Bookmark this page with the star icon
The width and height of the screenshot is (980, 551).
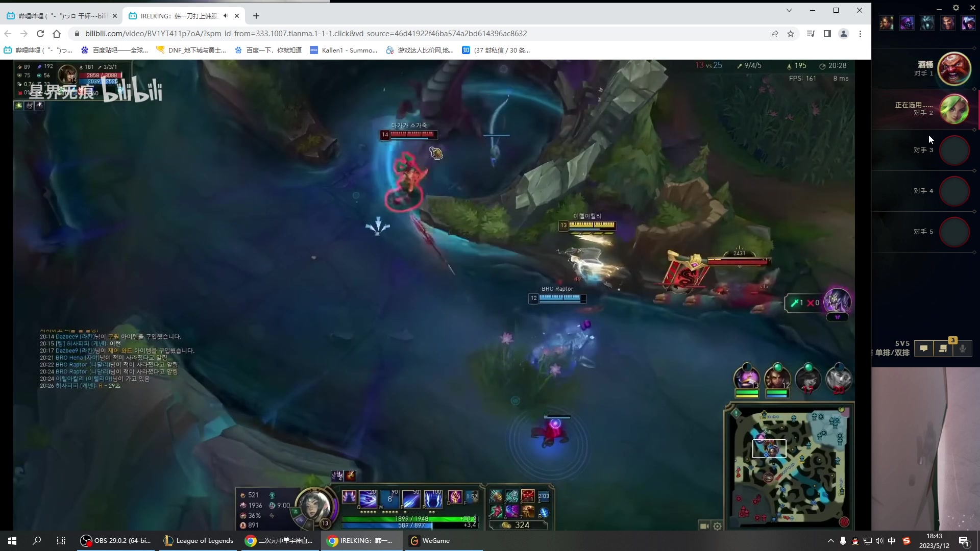(791, 34)
